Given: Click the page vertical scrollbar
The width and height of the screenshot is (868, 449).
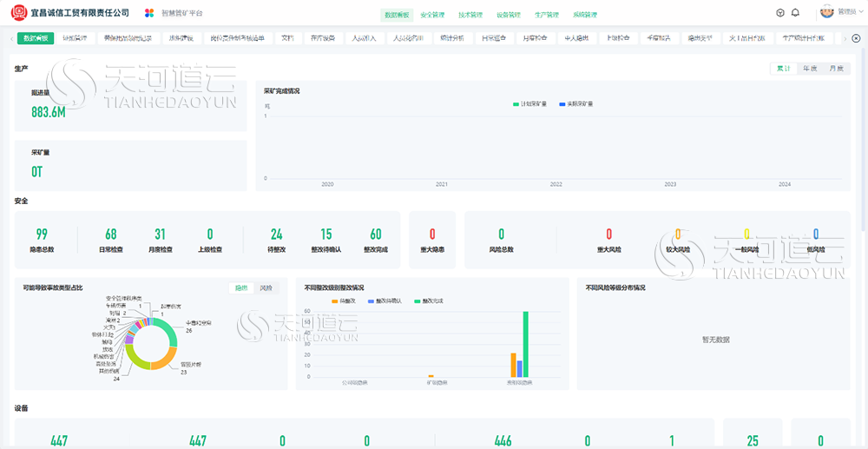Looking at the screenshot, I should pos(865,138).
